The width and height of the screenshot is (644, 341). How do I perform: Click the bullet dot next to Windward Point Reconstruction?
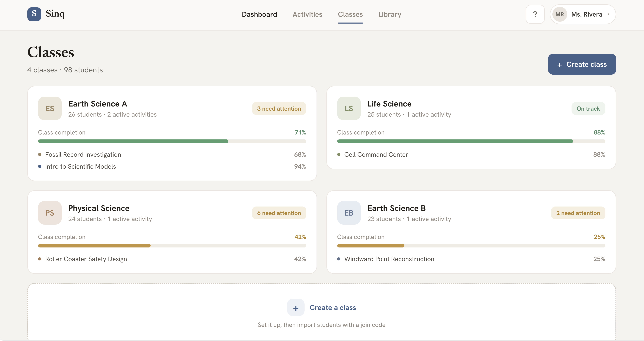click(339, 259)
